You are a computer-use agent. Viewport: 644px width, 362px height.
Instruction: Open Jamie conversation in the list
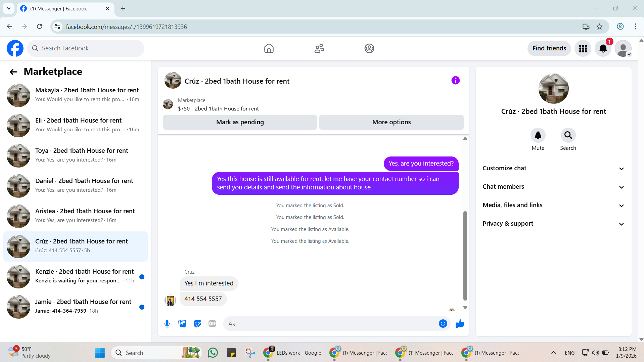[76, 307]
